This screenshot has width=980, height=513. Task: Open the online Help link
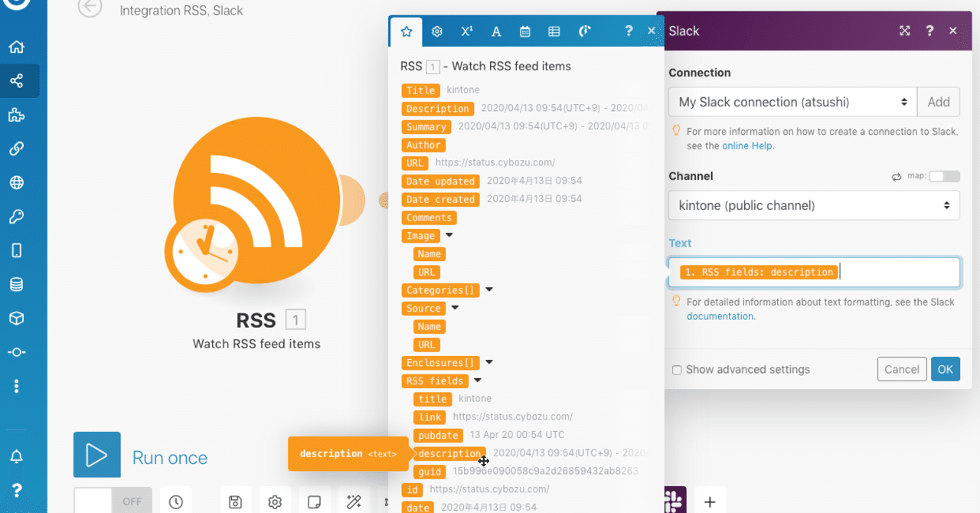[x=748, y=145]
